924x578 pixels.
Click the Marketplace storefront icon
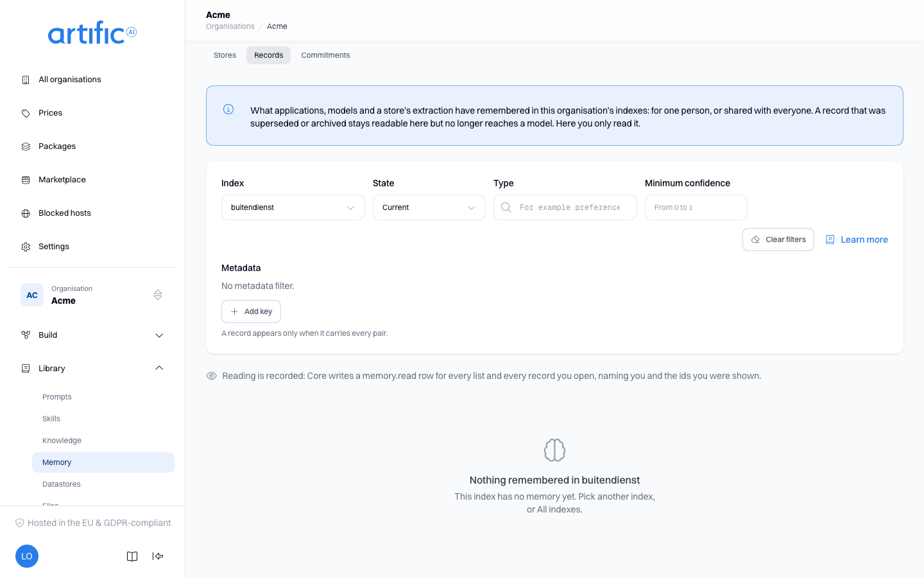click(26, 180)
